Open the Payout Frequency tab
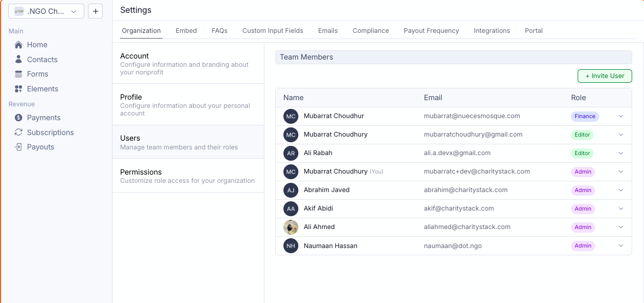This screenshot has height=303, width=644. click(x=431, y=31)
